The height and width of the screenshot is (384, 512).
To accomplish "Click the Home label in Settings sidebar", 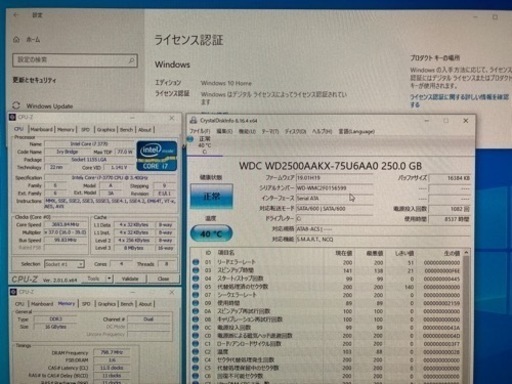I will 33,40.
